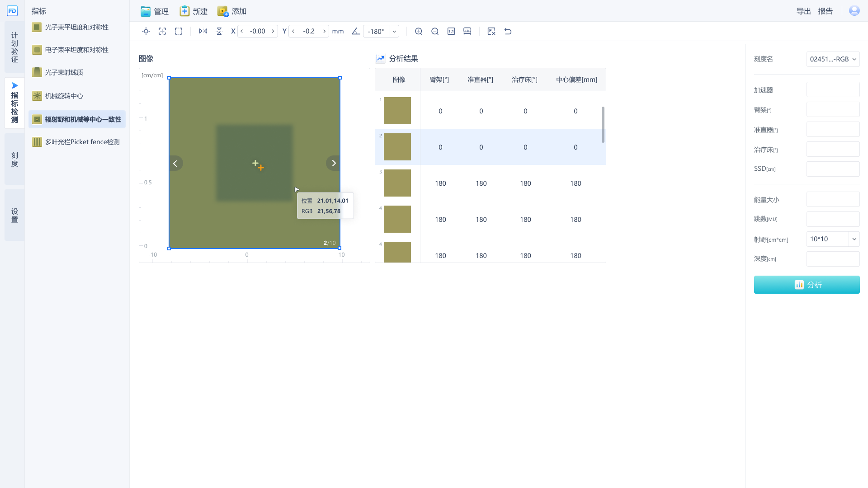Click the crosshair center locate tool
868x488 pixels.
146,31
